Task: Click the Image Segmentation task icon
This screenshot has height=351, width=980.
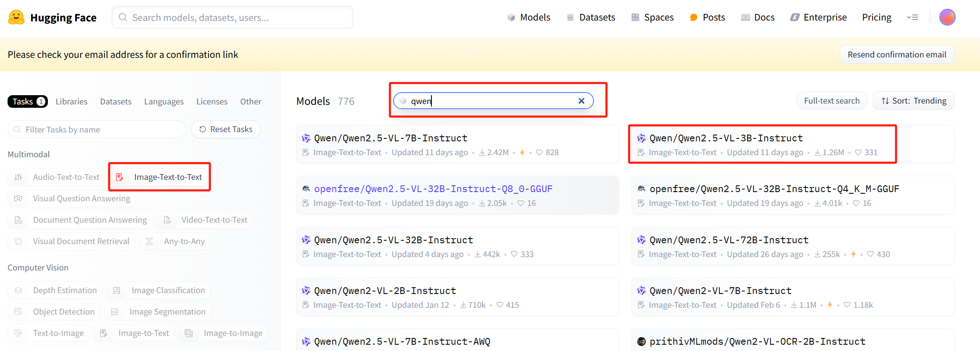Action: point(115,312)
